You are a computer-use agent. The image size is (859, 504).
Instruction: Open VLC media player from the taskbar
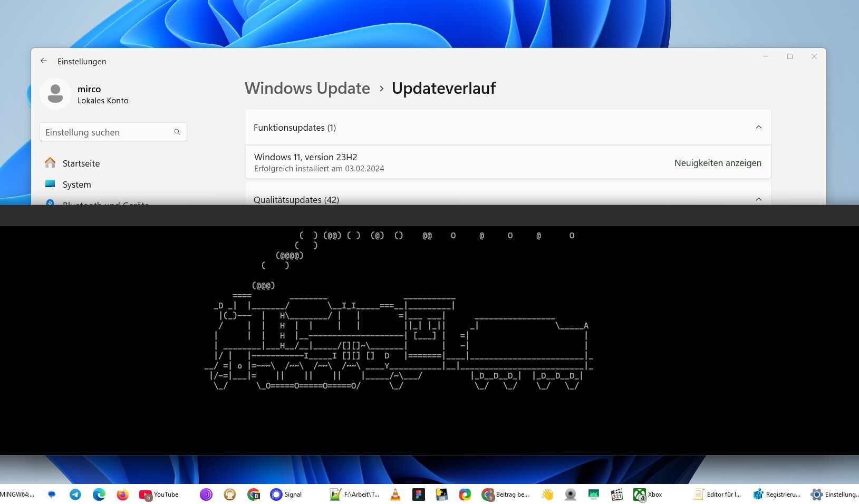click(395, 495)
